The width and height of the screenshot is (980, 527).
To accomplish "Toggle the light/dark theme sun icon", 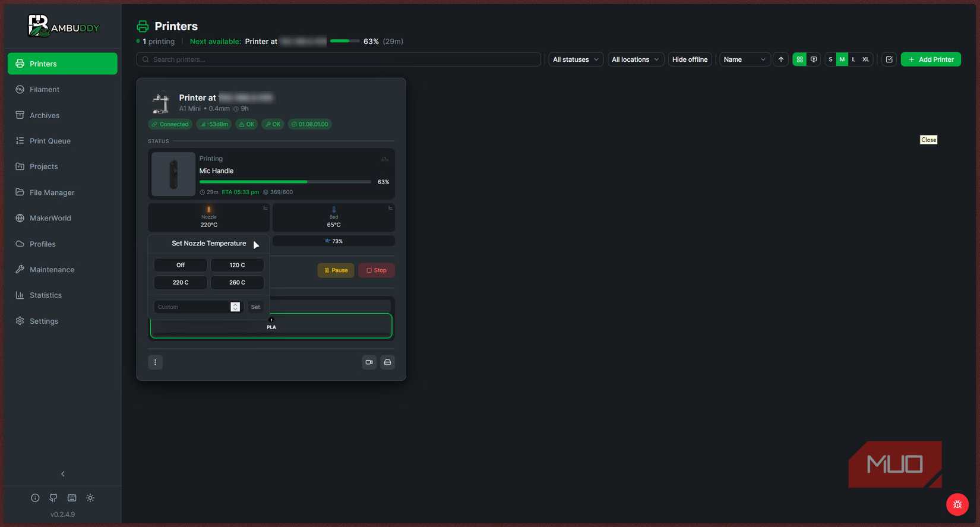I will pyautogui.click(x=90, y=498).
